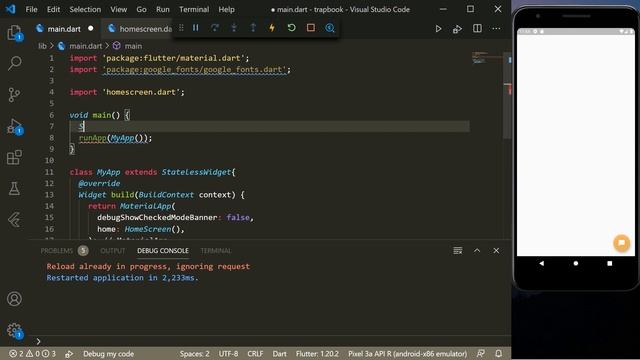This screenshot has width=640, height=360.
Task: Open notifications bell in status bar
Action: coord(498,354)
